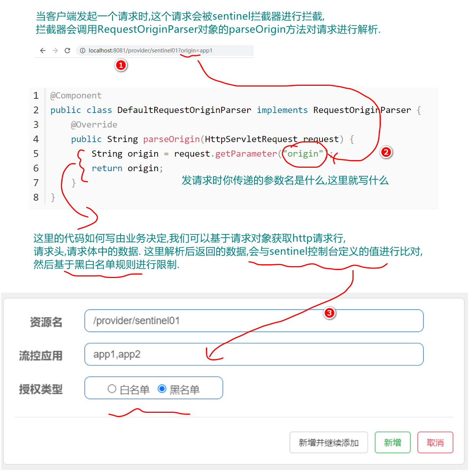
Task: Click the 流控应用 input with app1,app2
Action: tap(254, 354)
